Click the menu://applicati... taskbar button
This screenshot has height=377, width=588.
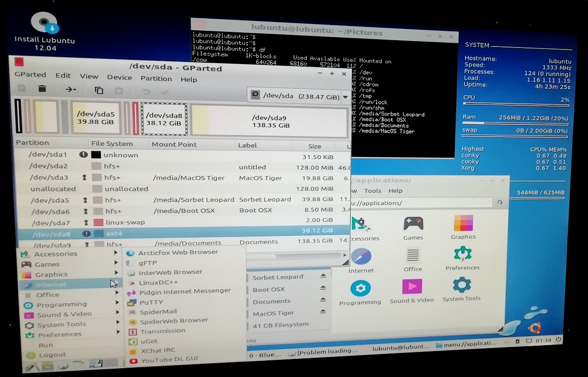click(466, 344)
